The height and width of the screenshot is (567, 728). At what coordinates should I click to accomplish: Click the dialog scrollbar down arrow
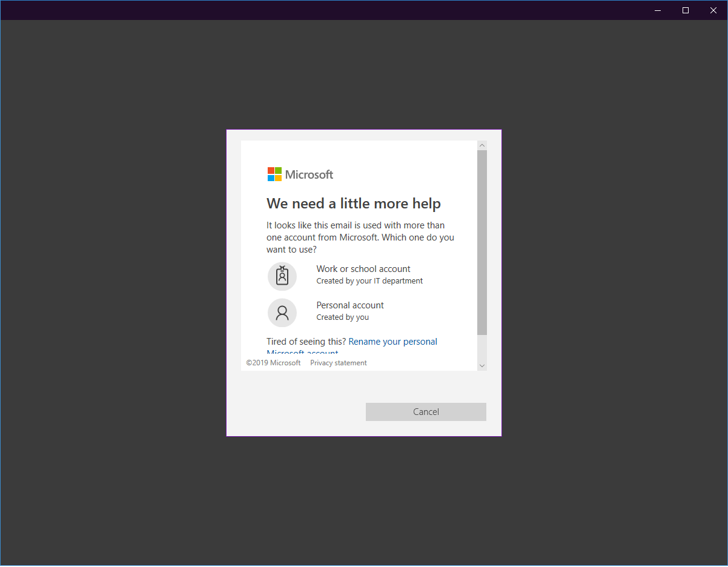pos(482,366)
